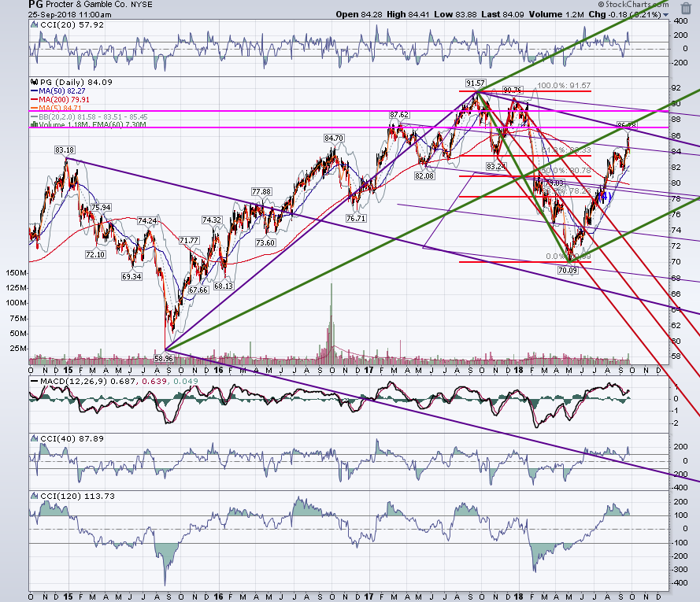Image resolution: width=700 pixels, height=602 pixels.
Task: Click the 77.88 price label
Action: 261,192
